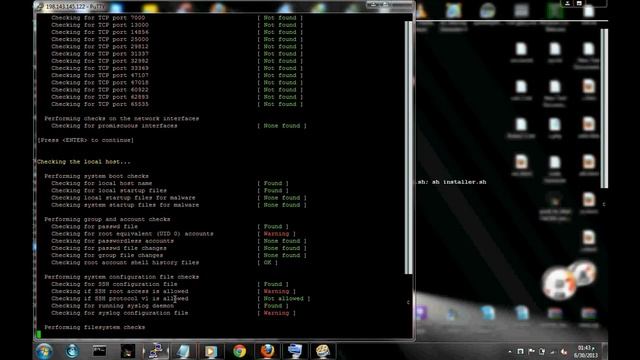Click "Checking the local host..." heading
The image size is (640, 360).
pos(84,162)
